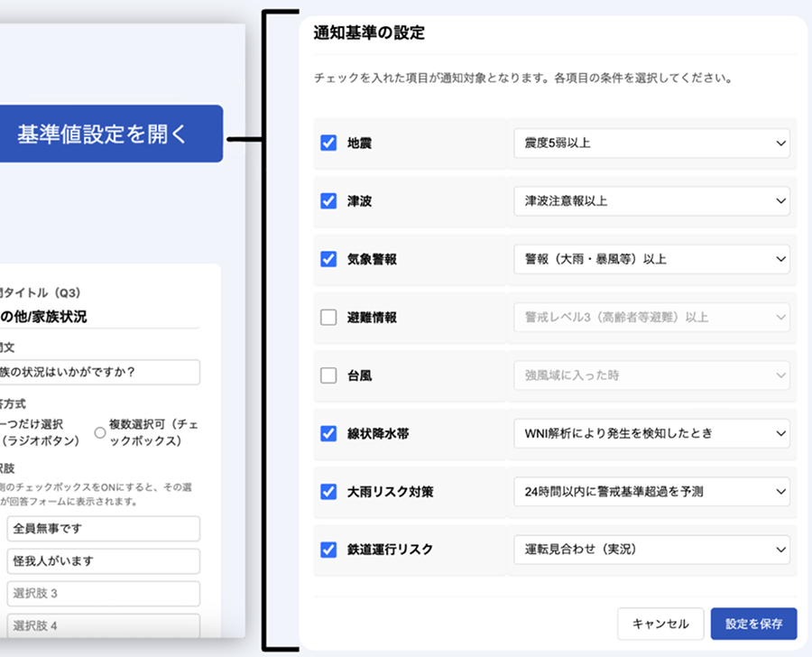812x657 pixels.
Task: Click the 鉄道運行リスク label text
Action: click(x=390, y=550)
